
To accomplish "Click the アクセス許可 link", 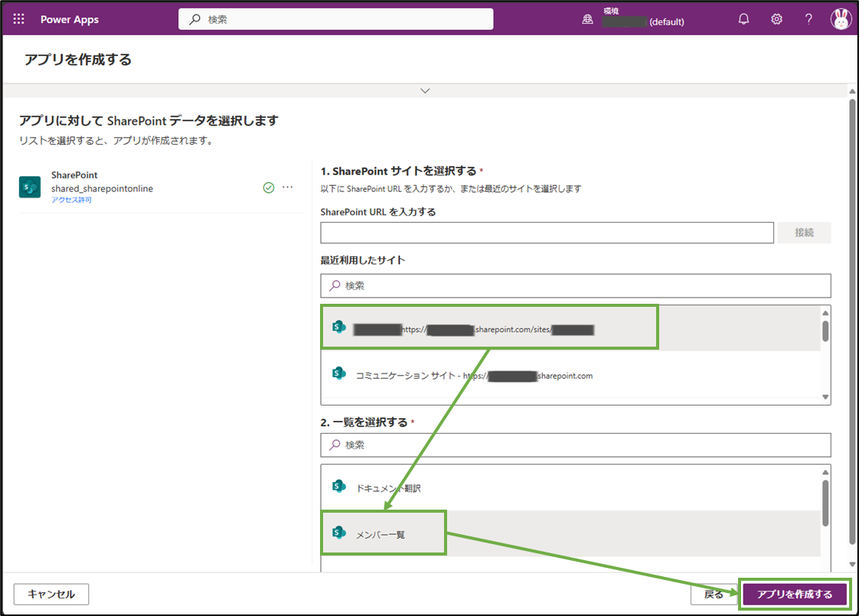I will [72, 200].
